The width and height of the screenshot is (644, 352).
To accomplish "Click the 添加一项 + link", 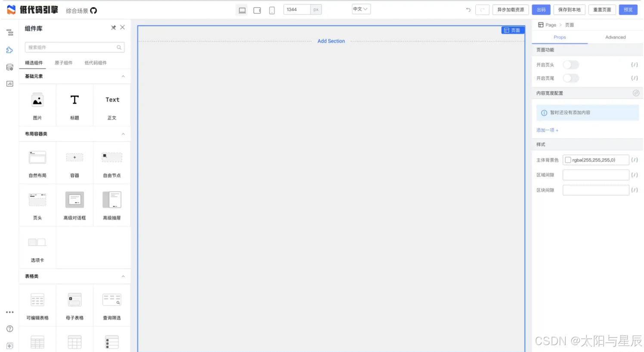I will click(x=547, y=130).
